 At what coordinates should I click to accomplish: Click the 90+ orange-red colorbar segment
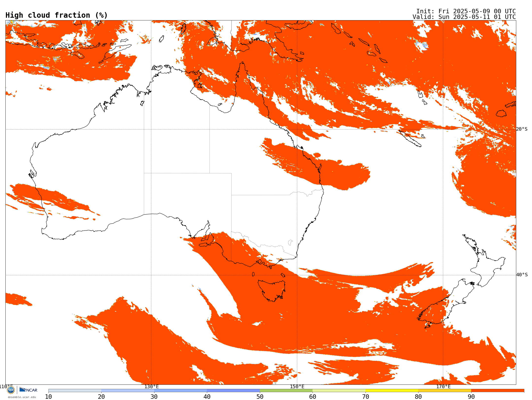pyautogui.click(x=498, y=391)
